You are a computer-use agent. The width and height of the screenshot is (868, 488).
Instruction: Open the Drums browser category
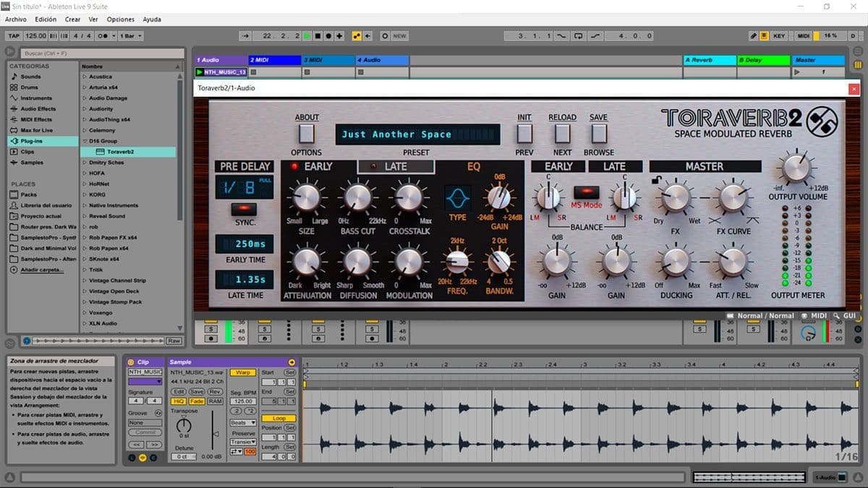click(x=29, y=87)
